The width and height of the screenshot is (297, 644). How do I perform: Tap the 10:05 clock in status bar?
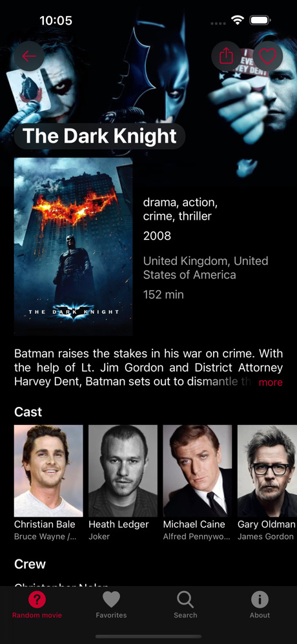click(56, 20)
